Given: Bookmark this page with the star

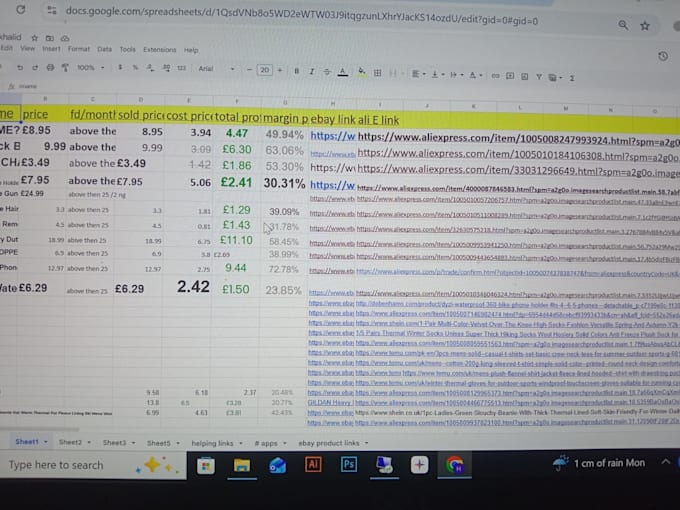Looking at the screenshot, I should point(645,26).
